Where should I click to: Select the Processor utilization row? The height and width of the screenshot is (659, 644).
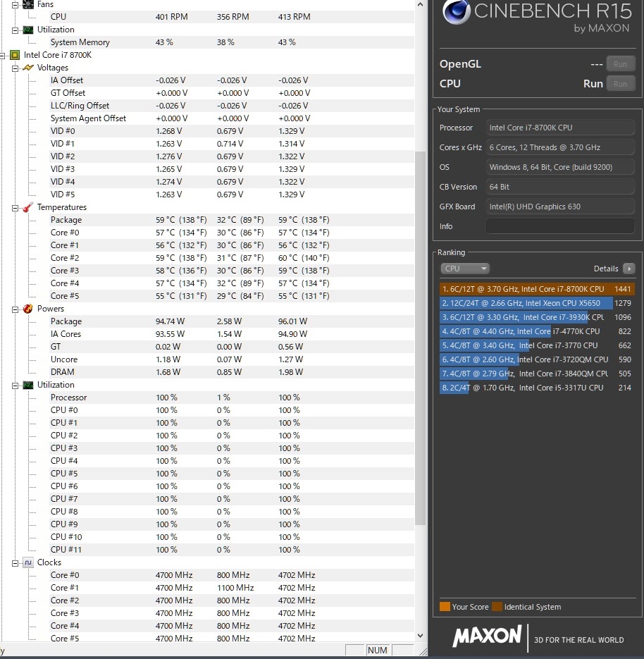pos(232,398)
